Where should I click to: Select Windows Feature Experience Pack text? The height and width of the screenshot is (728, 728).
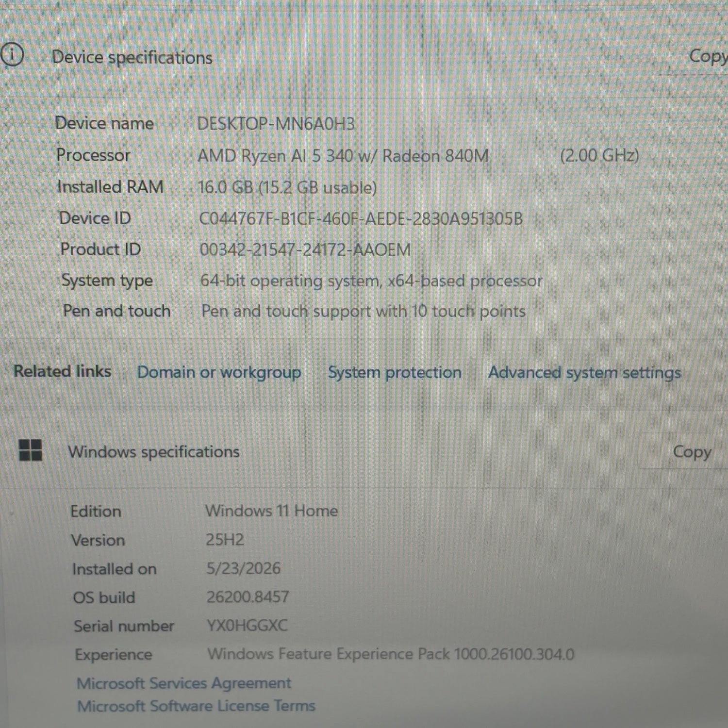click(x=391, y=654)
